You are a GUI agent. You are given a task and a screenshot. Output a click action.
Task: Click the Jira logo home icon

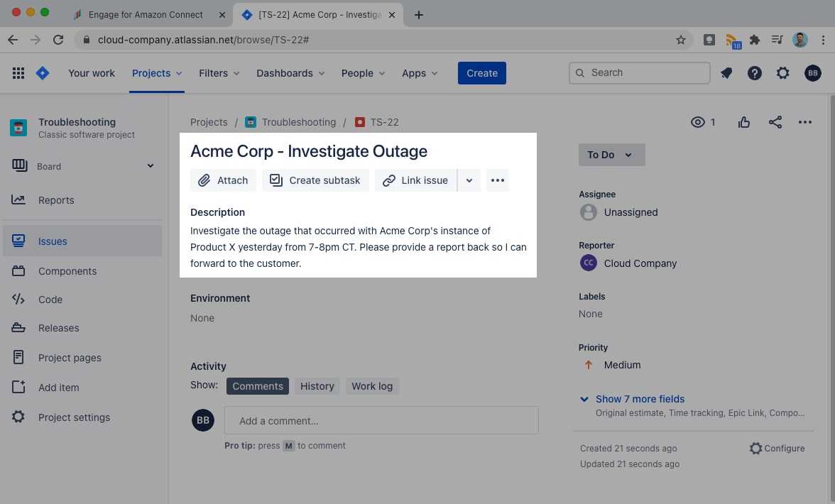[x=43, y=73]
